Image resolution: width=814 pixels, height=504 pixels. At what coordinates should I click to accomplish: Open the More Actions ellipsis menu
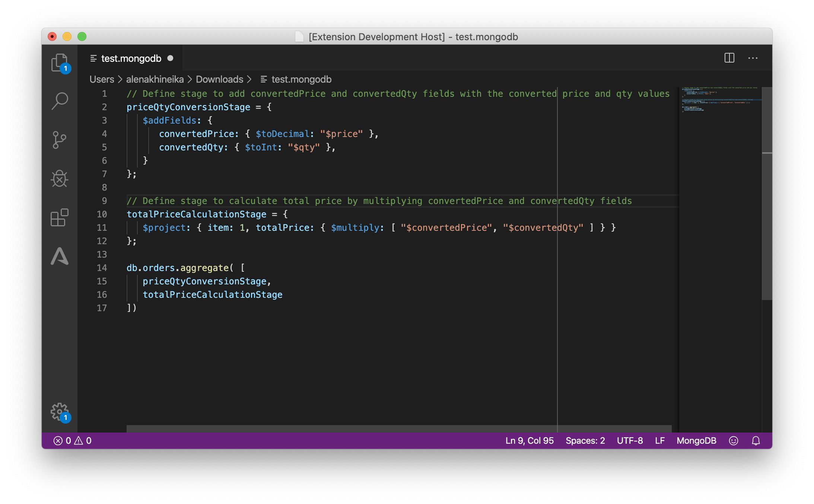pos(753,58)
